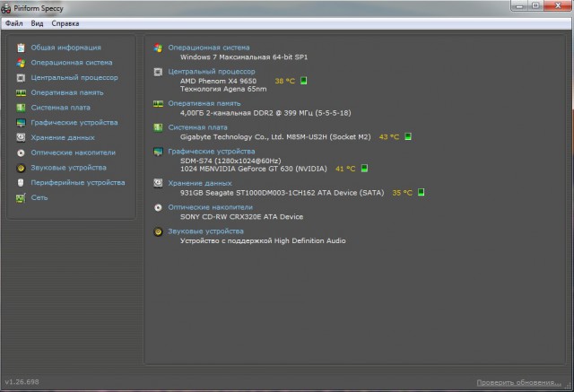Screen dimensions: 574x392
Task: Click Звуковые устройства heading link in summary
Action: (x=205, y=231)
